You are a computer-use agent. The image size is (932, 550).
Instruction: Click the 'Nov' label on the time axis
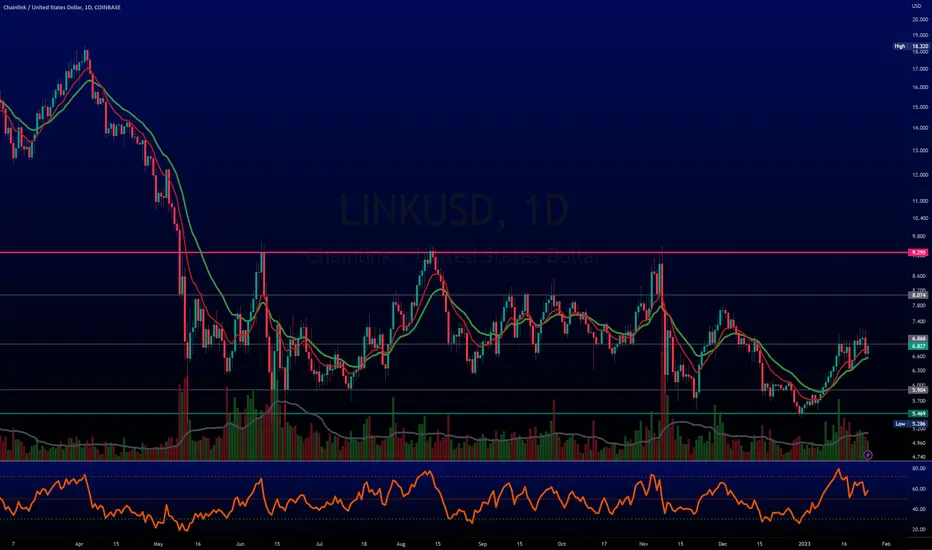tap(644, 543)
